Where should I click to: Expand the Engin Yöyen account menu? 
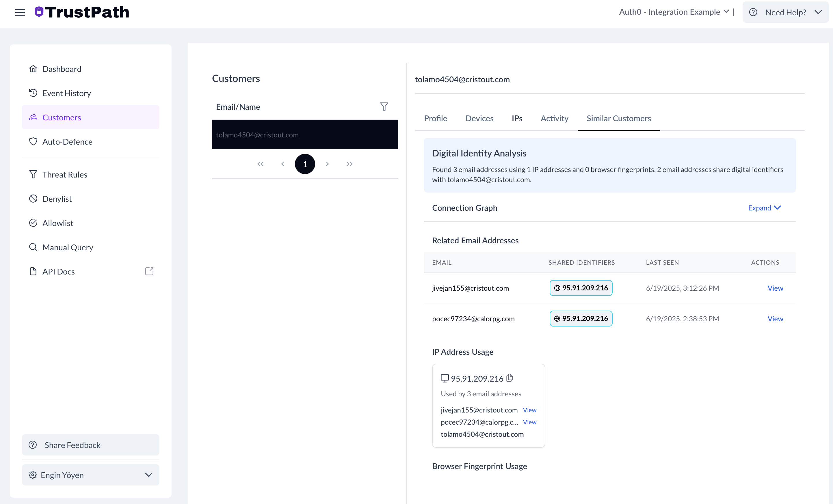pos(149,475)
